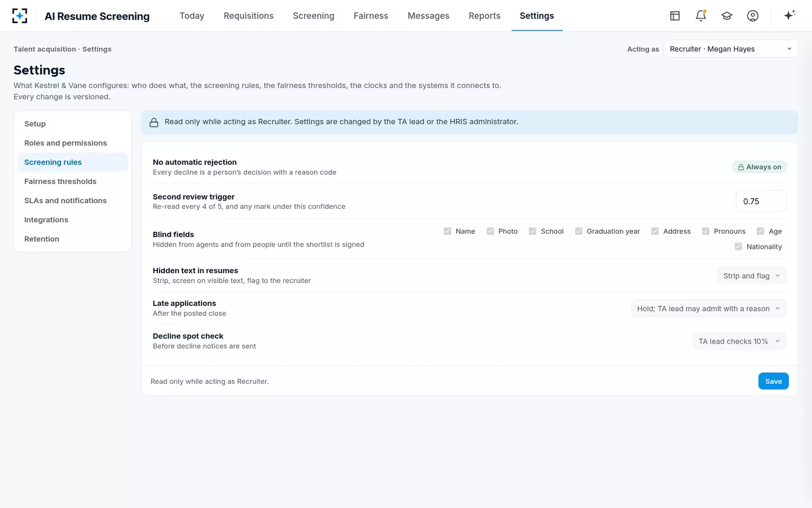This screenshot has height=508, width=812.
Task: Open the AI sparkle assistant icon
Action: (x=789, y=15)
